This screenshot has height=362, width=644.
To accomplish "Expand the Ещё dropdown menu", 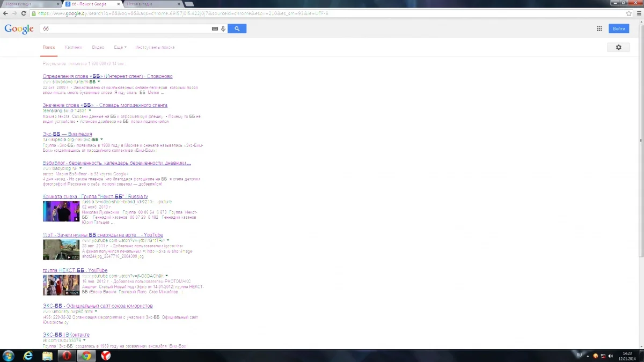I will [120, 47].
